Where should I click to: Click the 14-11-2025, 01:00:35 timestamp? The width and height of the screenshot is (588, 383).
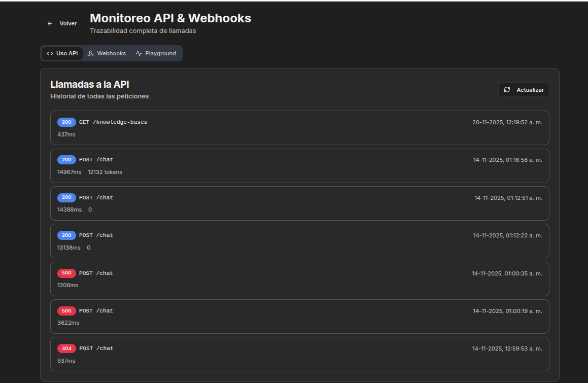[507, 273]
